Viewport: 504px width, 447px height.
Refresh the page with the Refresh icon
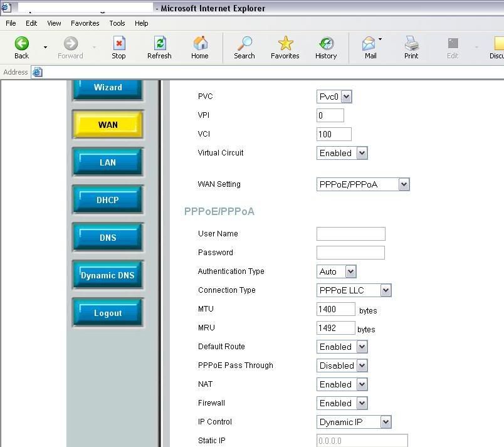pyautogui.click(x=159, y=43)
